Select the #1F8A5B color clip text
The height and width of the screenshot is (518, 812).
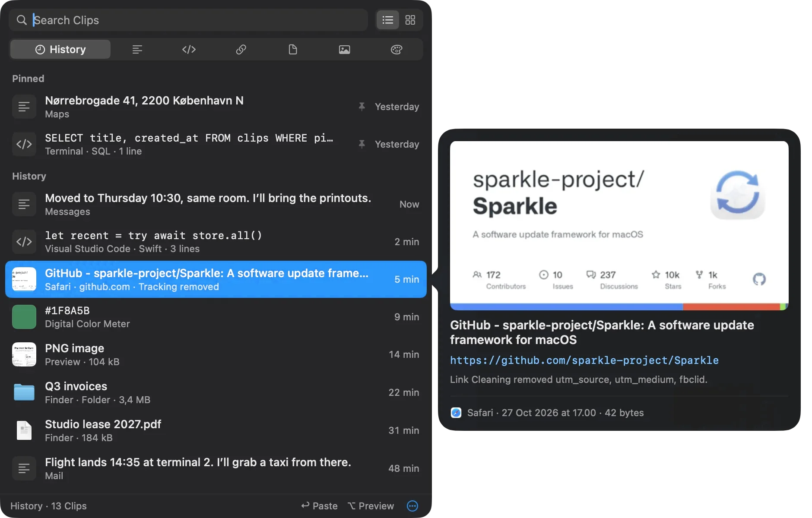(67, 310)
